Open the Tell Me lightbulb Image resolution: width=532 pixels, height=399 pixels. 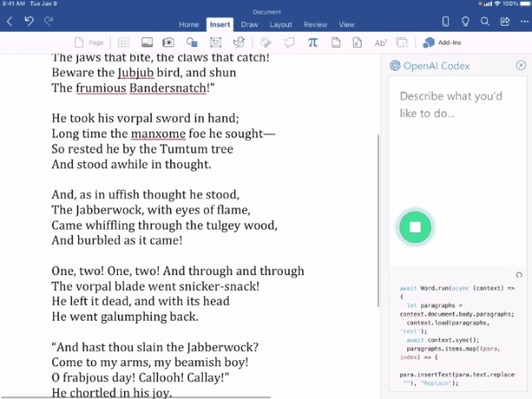465,21
